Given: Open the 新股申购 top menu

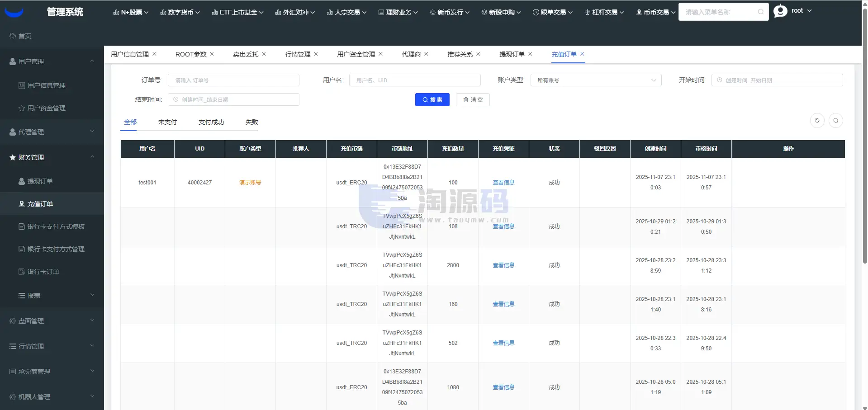Looking at the screenshot, I should pyautogui.click(x=501, y=12).
